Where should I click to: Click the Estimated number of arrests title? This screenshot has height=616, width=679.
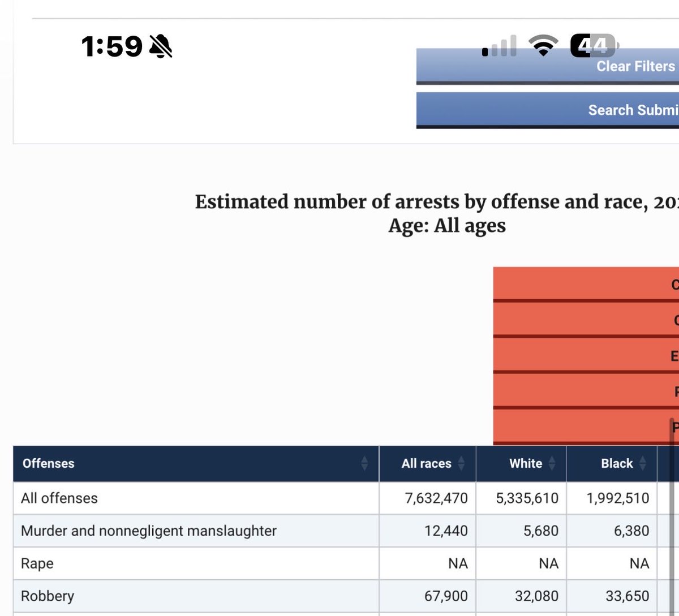pos(437,202)
